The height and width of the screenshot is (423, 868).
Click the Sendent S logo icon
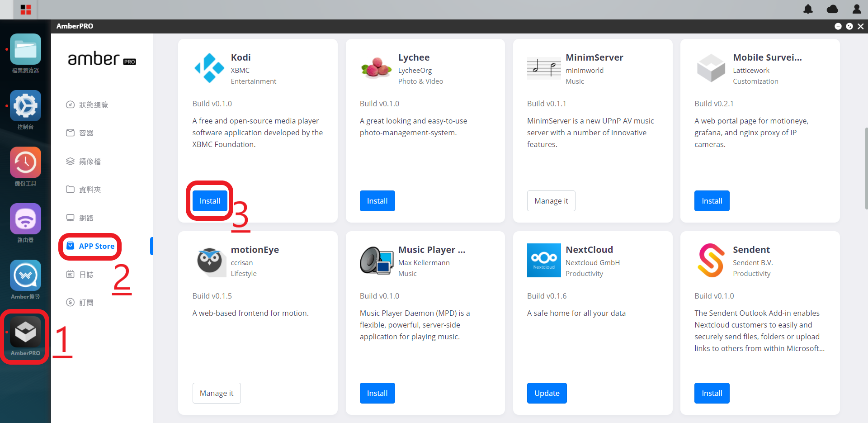pyautogui.click(x=711, y=260)
